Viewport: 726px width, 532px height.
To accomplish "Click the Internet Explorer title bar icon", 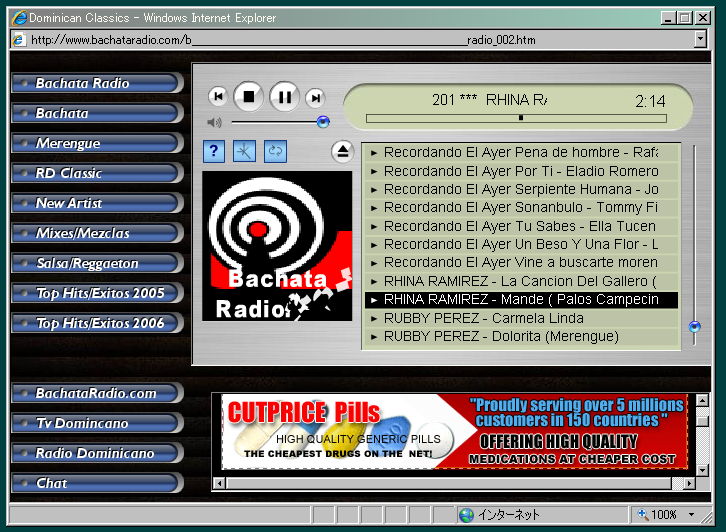I will [20, 18].
